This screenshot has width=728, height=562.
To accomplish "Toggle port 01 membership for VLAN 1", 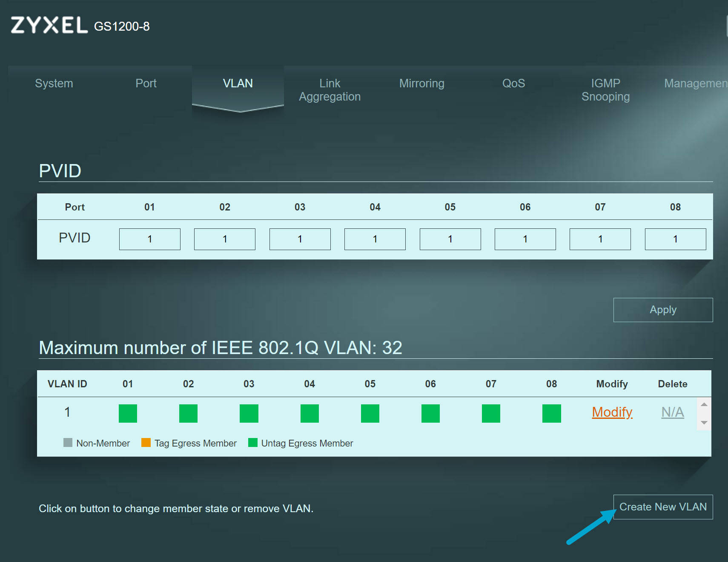I will (x=127, y=413).
